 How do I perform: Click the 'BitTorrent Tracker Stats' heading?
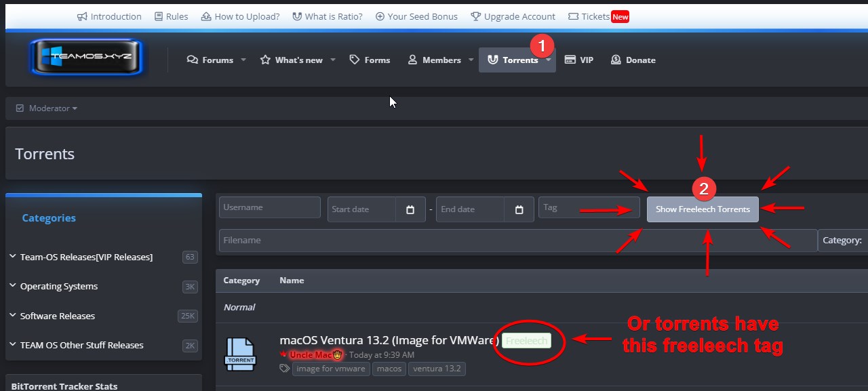(64, 386)
